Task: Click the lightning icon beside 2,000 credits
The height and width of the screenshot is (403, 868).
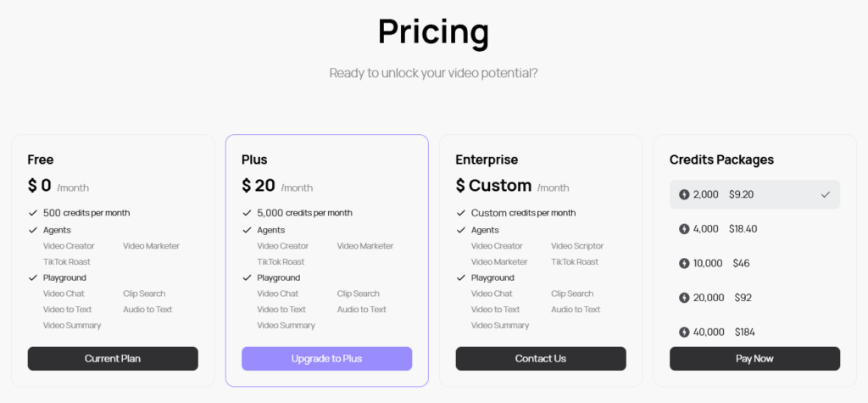Action: (x=684, y=194)
